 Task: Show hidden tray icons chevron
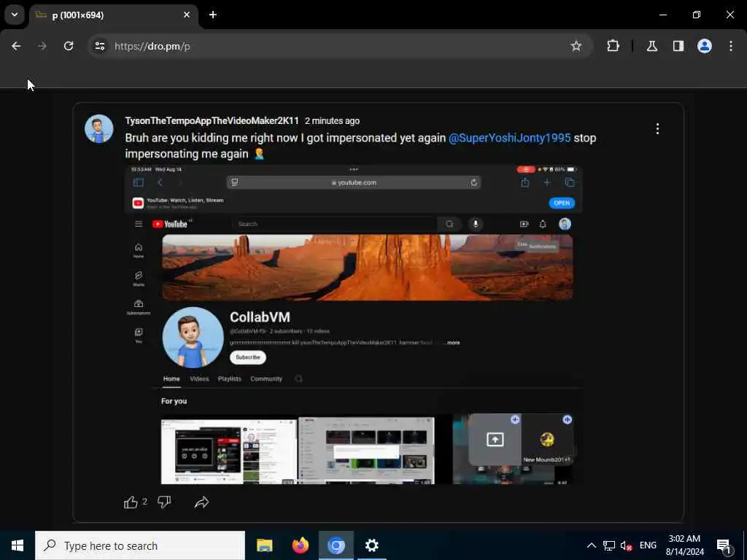(x=591, y=545)
